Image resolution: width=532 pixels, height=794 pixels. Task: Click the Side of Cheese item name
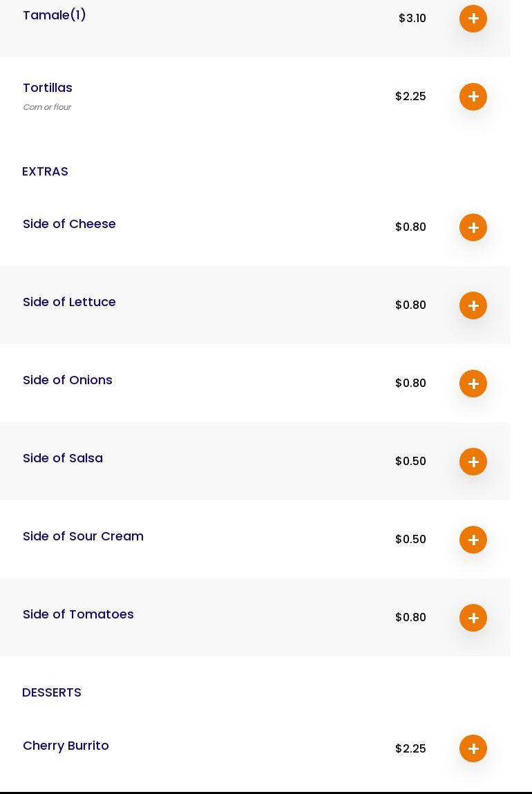69,224
